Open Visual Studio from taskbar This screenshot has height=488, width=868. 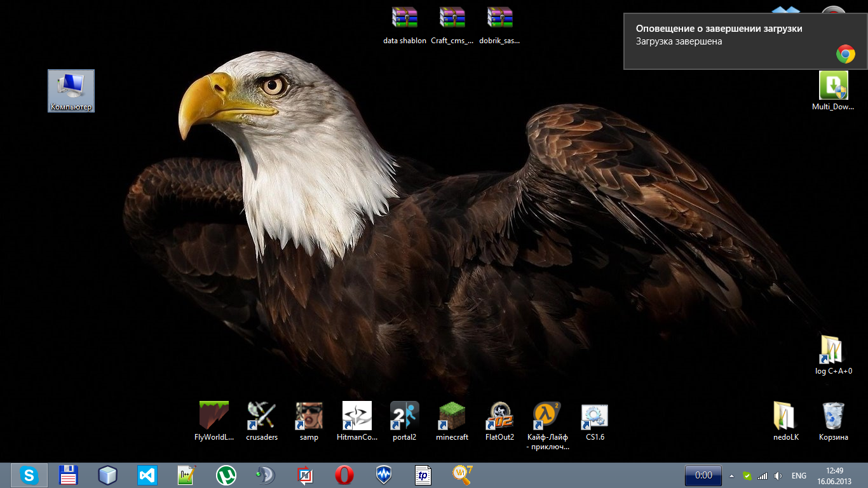coord(147,475)
